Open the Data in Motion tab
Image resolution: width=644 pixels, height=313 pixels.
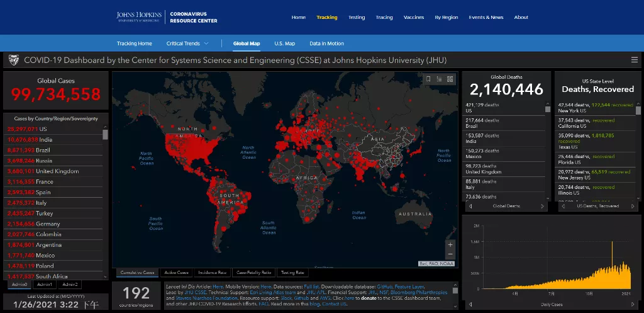326,43
